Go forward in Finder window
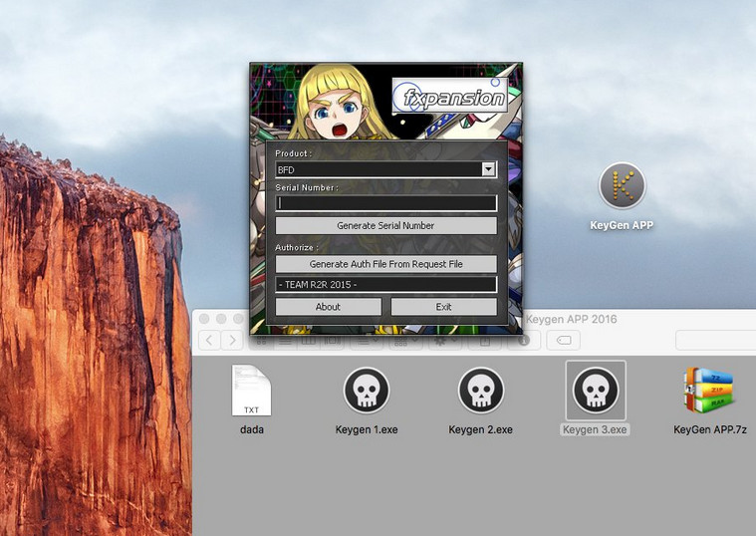 232,340
